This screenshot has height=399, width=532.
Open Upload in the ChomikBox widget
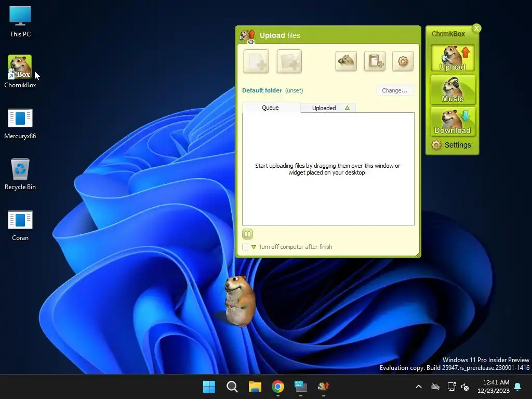pyautogui.click(x=453, y=58)
